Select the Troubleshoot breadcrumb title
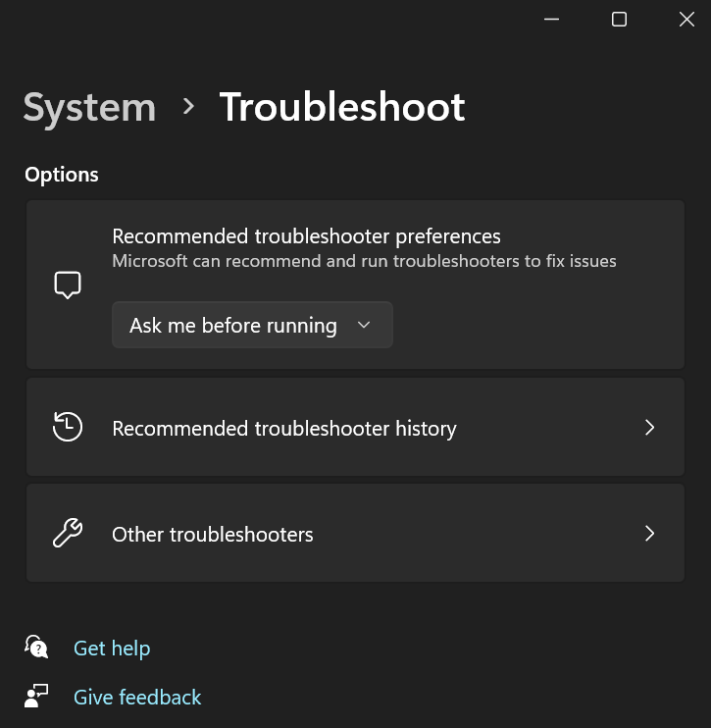The width and height of the screenshot is (711, 728). click(x=341, y=107)
